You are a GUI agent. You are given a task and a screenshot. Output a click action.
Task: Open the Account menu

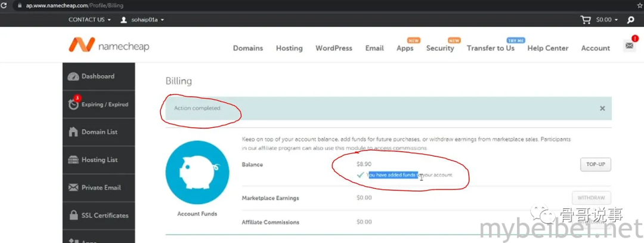coord(596,48)
